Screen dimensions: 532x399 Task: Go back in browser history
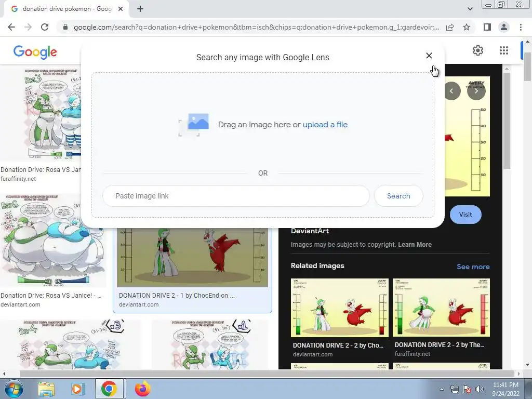[x=11, y=27]
